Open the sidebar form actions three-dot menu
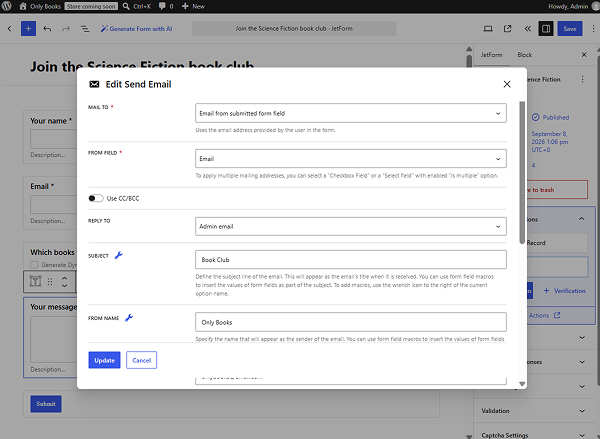Image resolution: width=600 pixels, height=439 pixels. click(x=582, y=79)
